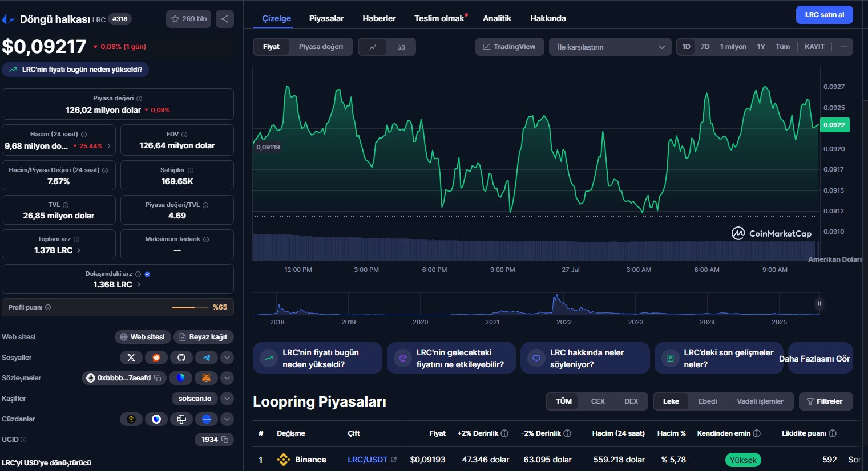Set chart range to 1D
This screenshot has height=471, width=868.
coord(686,47)
